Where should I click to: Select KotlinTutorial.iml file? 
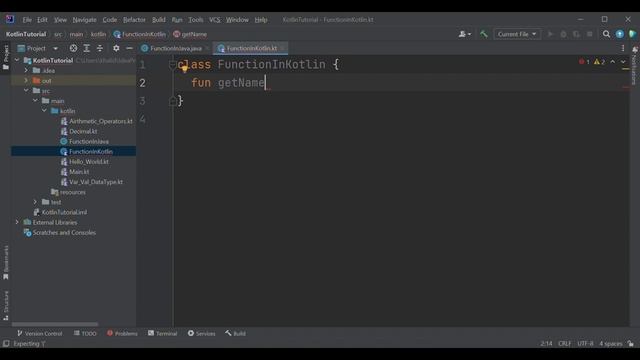point(60,212)
